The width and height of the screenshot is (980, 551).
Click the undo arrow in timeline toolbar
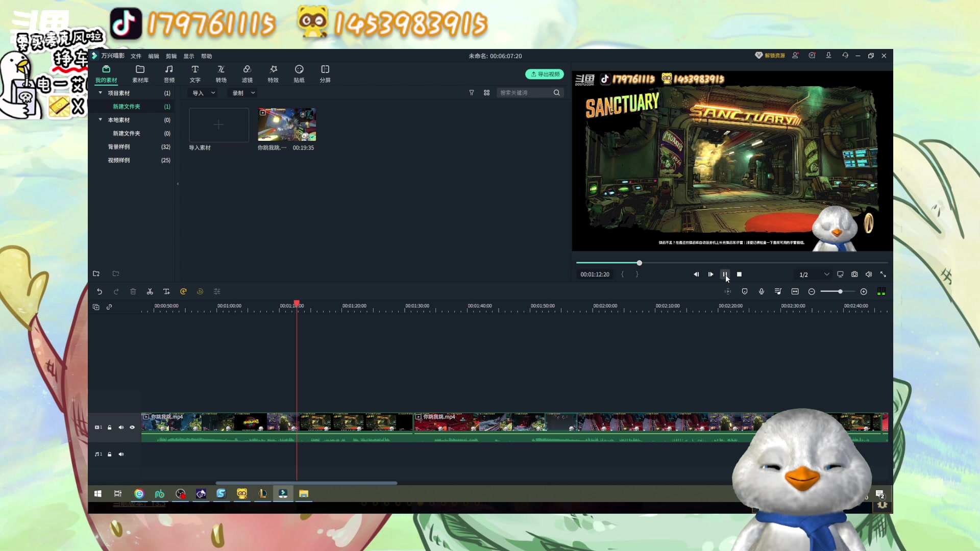(100, 292)
